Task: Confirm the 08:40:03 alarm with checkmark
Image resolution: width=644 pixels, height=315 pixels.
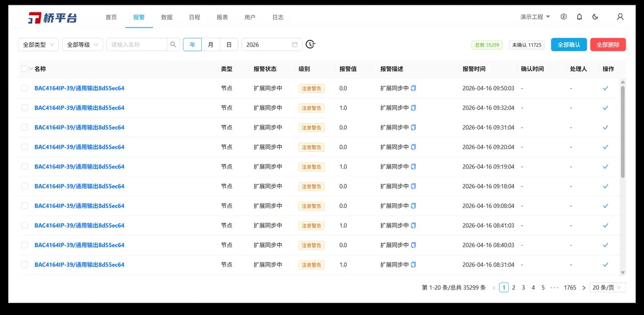Action: (606, 245)
